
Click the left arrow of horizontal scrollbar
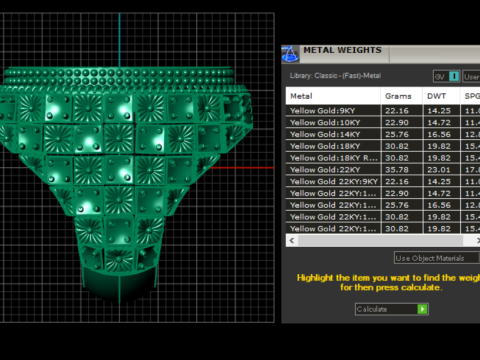tap(292, 240)
